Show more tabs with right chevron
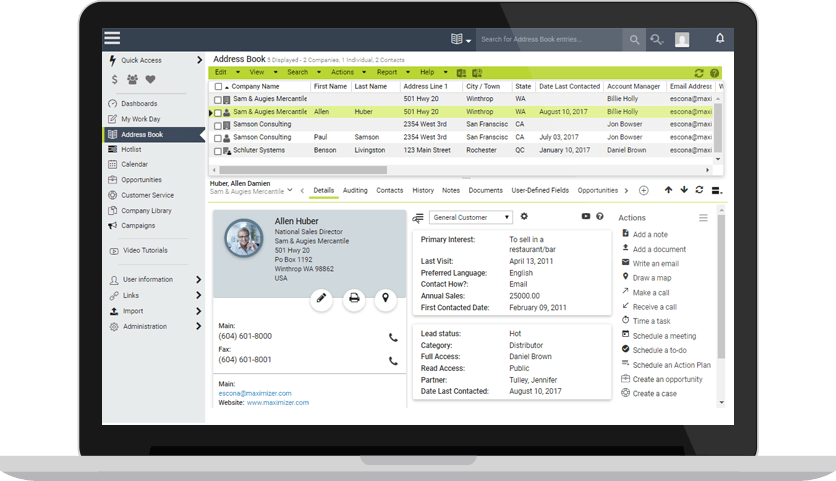This screenshot has width=836, height=481. coord(626,190)
